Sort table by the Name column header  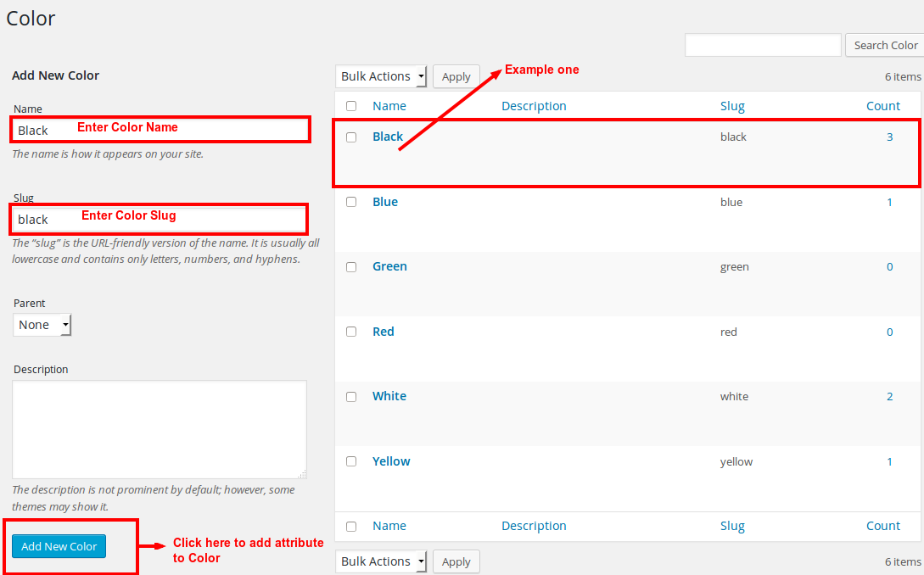tap(389, 106)
